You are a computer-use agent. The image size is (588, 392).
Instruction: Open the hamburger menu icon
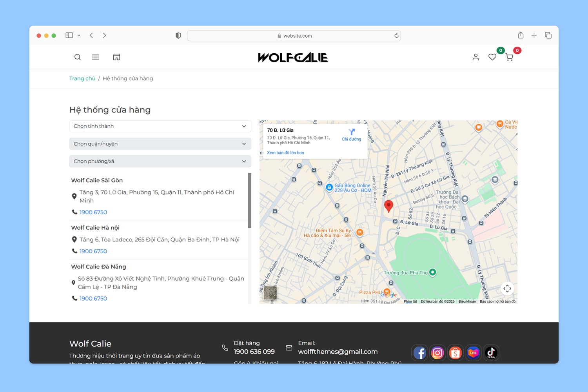point(95,57)
